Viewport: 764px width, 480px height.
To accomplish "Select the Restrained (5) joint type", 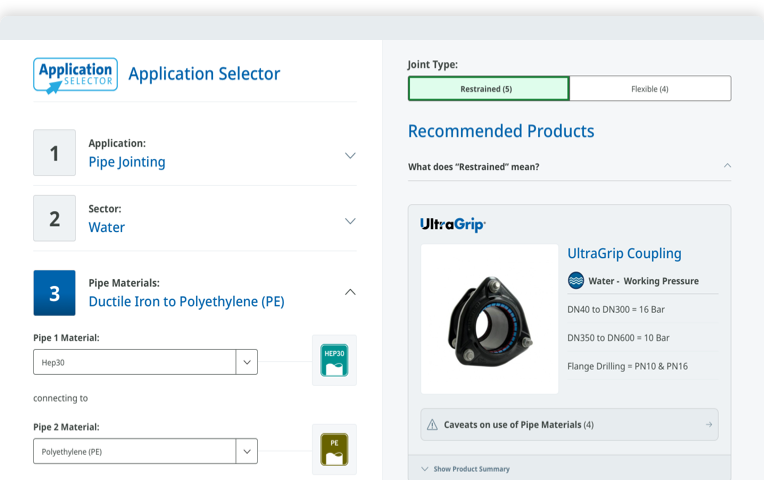I will click(x=489, y=89).
